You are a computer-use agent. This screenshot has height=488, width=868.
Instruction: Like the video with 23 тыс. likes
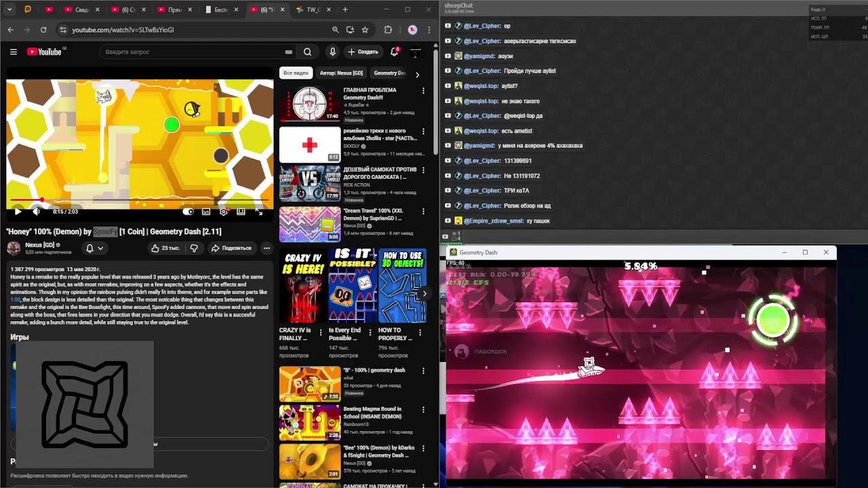point(165,248)
